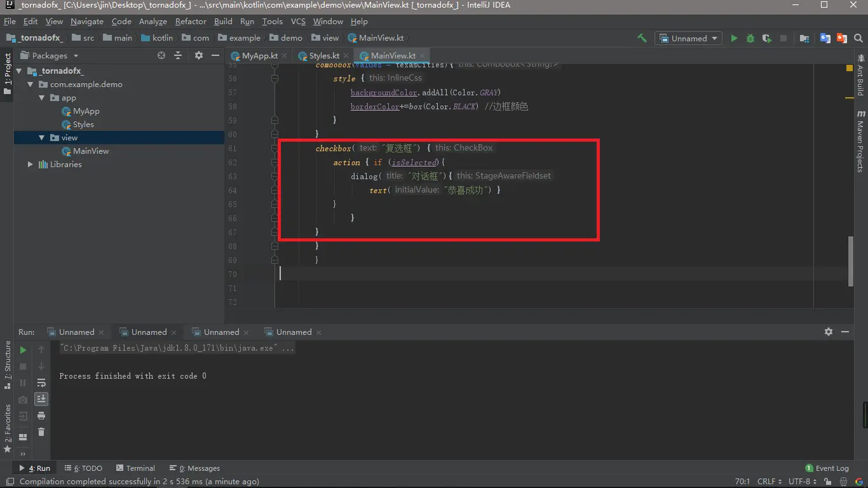Collapse the view folder node

(41, 137)
